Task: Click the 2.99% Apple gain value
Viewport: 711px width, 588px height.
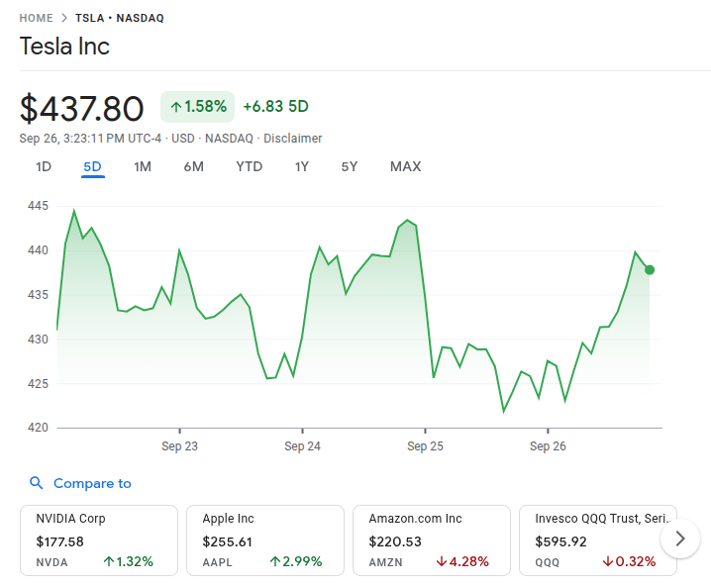Action: pos(302,562)
